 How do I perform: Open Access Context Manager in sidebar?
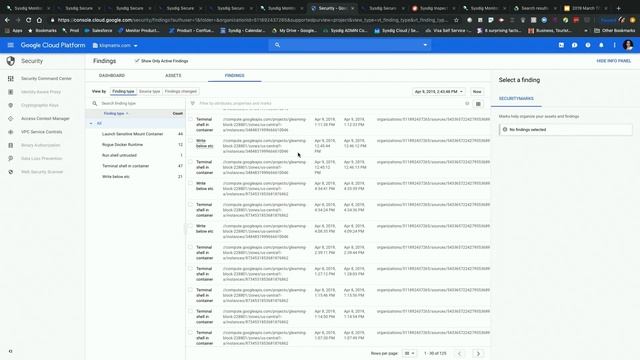pyautogui.click(x=45, y=118)
